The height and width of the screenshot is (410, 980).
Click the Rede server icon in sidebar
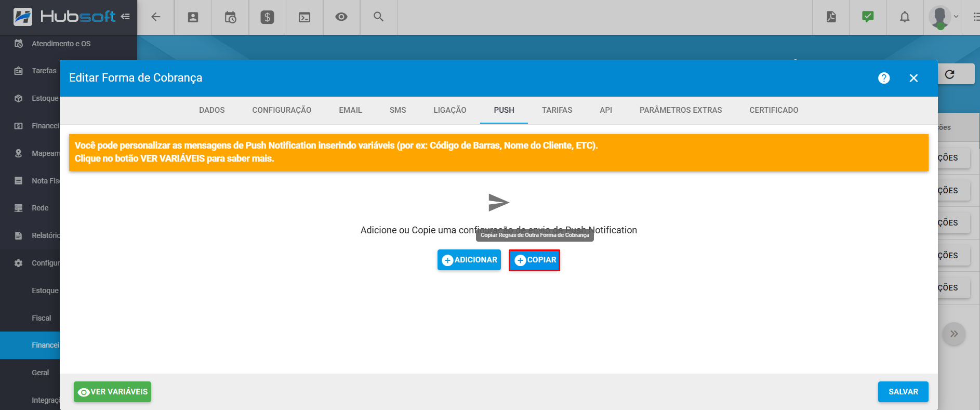click(x=19, y=208)
